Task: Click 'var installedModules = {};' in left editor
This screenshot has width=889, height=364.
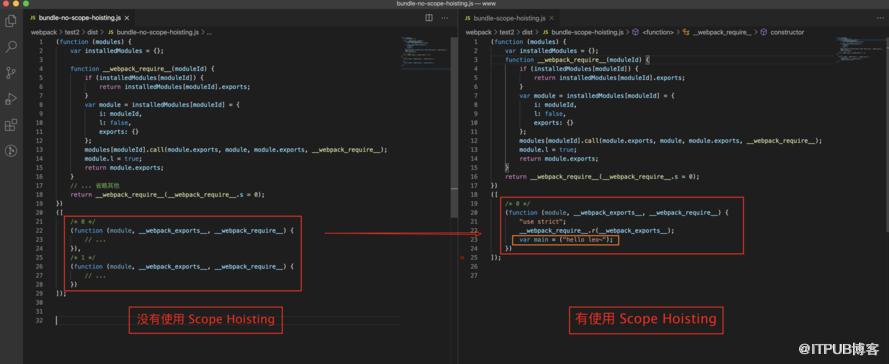Action: tap(117, 50)
